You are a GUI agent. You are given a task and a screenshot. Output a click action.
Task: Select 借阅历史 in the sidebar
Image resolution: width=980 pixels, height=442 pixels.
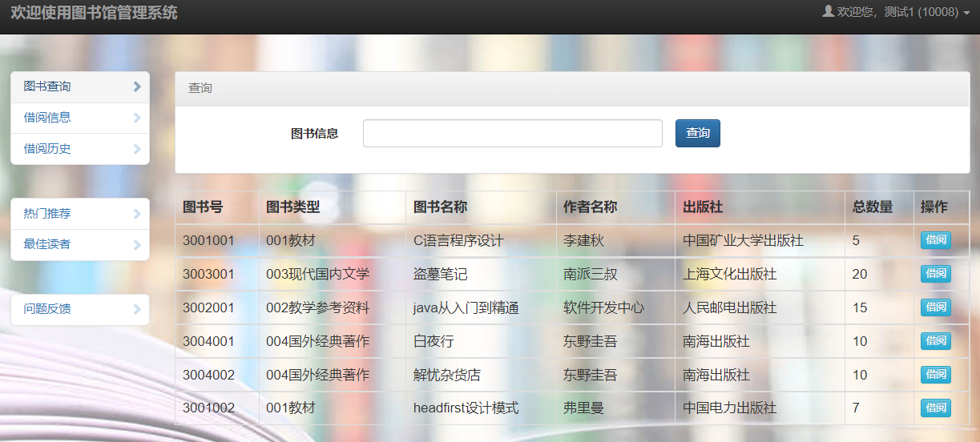pyautogui.click(x=80, y=149)
